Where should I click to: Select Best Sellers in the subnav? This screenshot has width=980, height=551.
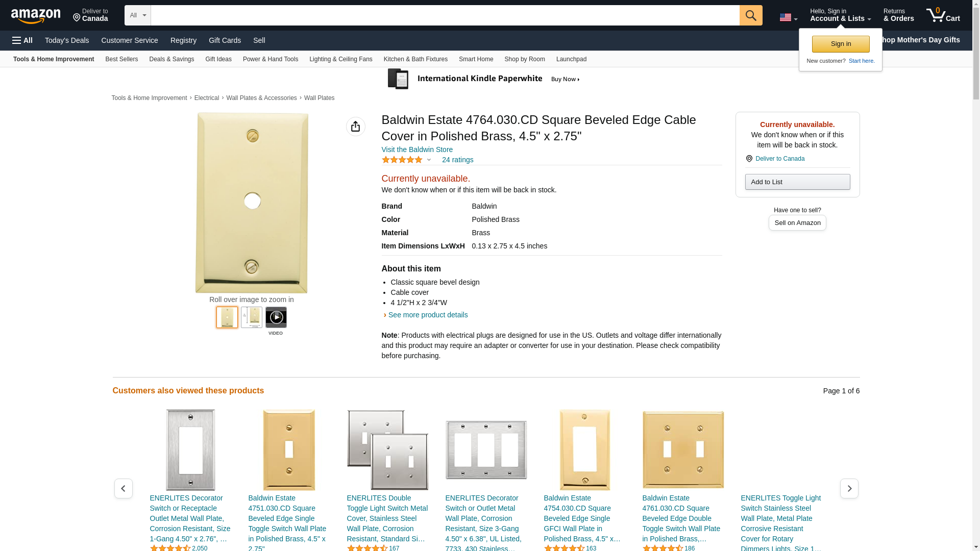click(x=121, y=59)
